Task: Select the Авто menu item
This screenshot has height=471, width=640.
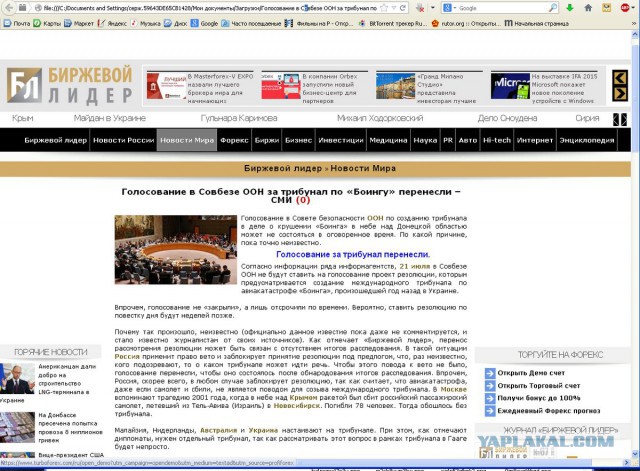Action: click(x=468, y=140)
